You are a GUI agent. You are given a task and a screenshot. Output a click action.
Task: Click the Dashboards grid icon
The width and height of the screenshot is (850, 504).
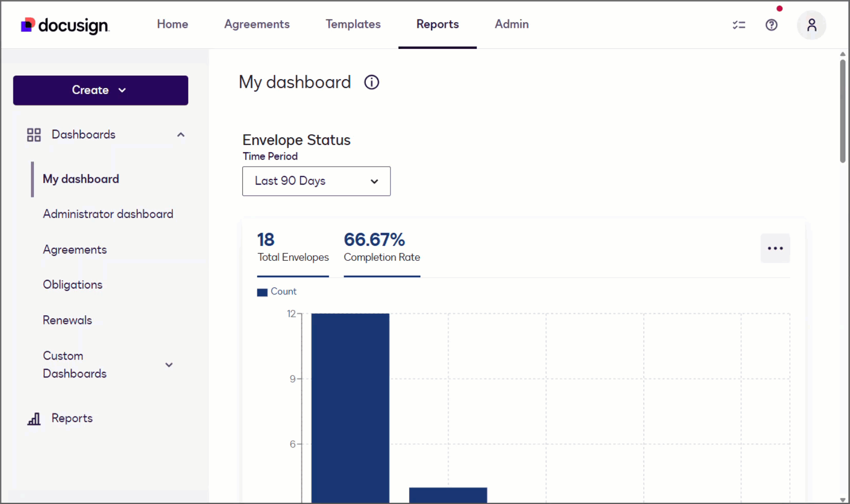point(34,135)
